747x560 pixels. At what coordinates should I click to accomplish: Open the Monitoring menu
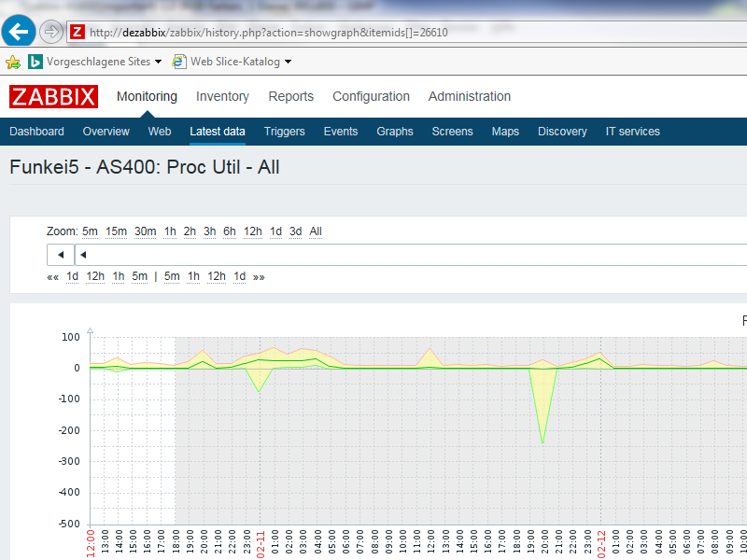coord(147,97)
